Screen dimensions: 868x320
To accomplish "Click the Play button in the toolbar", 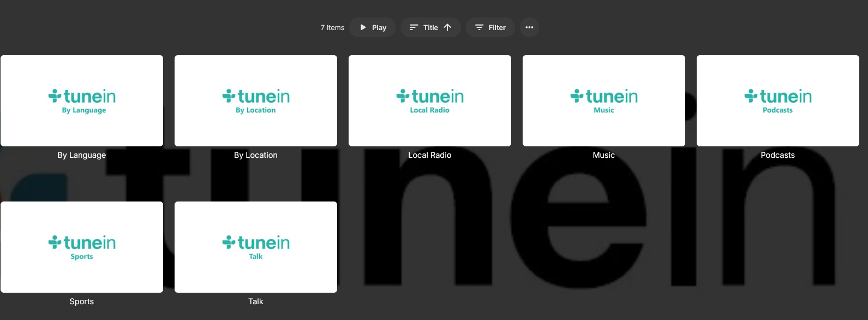I will pos(373,27).
